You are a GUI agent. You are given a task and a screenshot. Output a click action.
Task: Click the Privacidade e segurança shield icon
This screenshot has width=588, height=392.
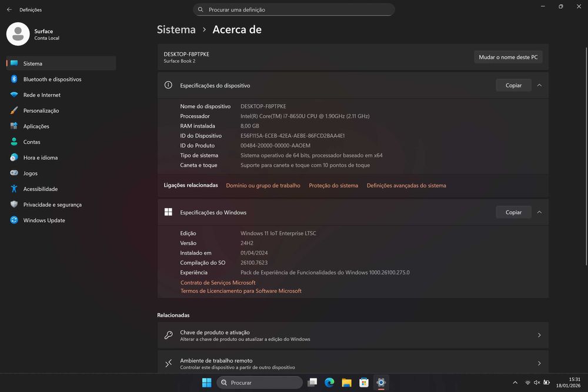click(14, 205)
